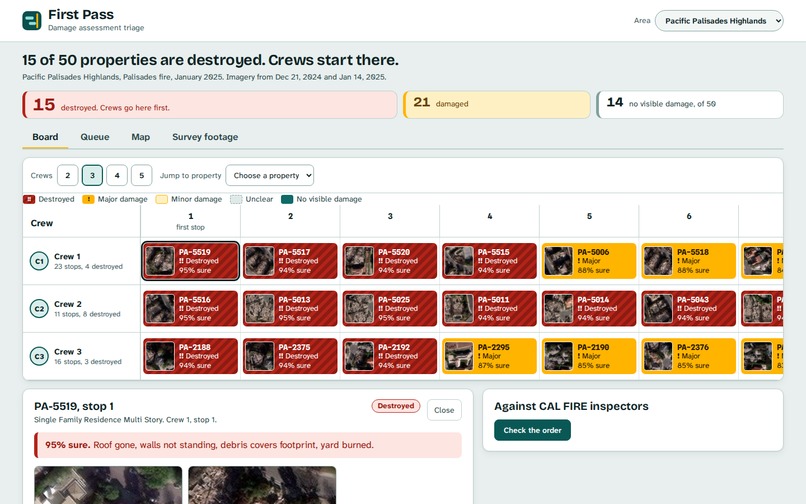
Task: Select the C1 crew badge
Action: [x=39, y=261]
